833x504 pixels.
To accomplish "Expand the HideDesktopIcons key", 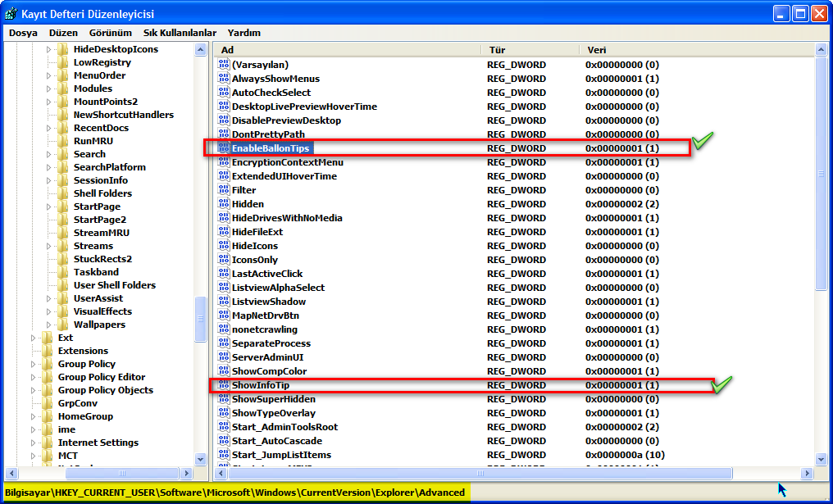I will click(49, 49).
